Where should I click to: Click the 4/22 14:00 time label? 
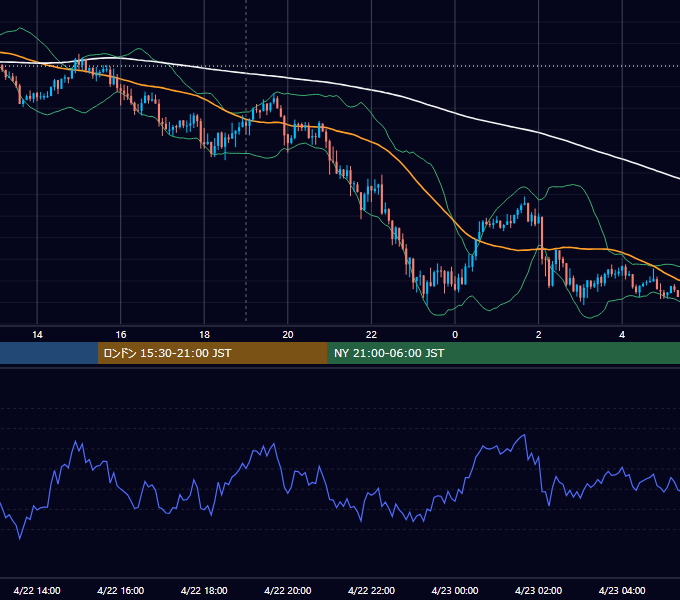(37, 590)
